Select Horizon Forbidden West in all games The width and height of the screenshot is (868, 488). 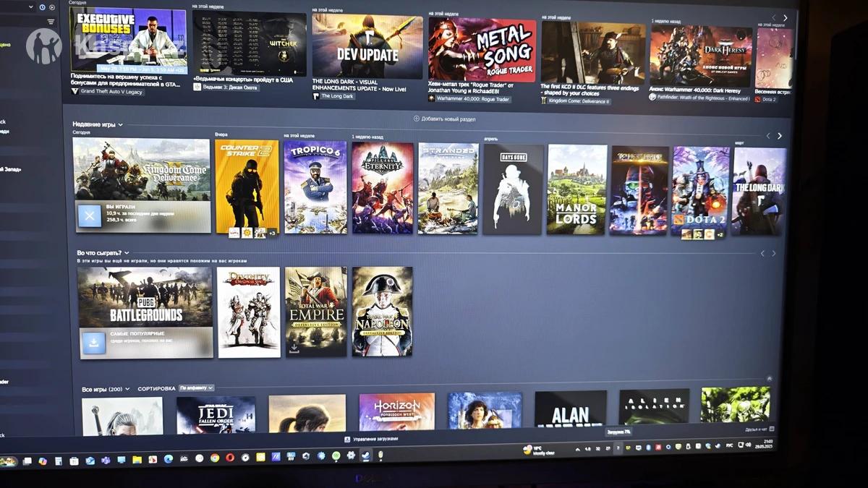tap(397, 412)
